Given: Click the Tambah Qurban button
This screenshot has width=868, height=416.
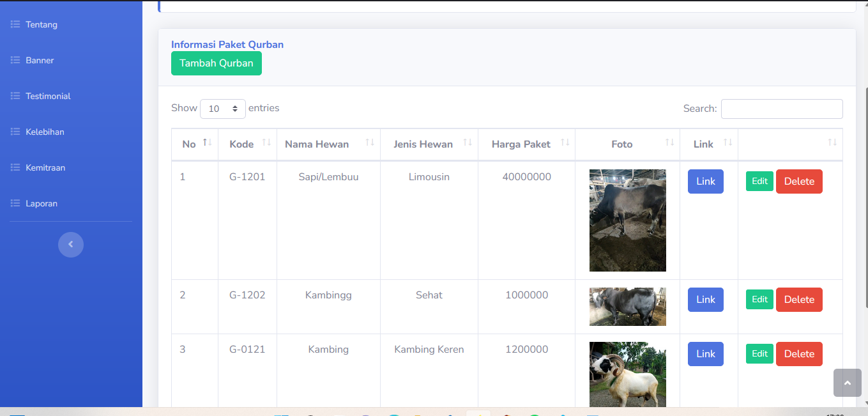Looking at the screenshot, I should click(217, 63).
